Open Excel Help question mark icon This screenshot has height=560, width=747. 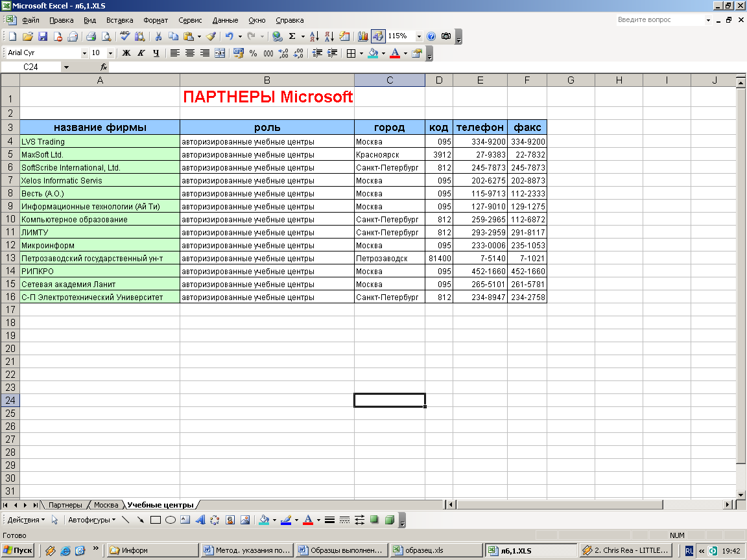pos(431,36)
